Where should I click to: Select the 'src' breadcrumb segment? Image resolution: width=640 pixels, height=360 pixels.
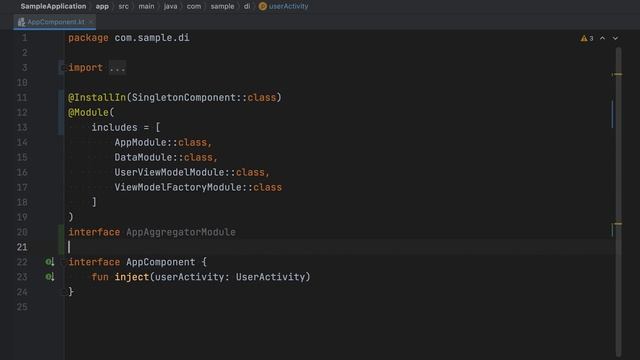click(123, 6)
